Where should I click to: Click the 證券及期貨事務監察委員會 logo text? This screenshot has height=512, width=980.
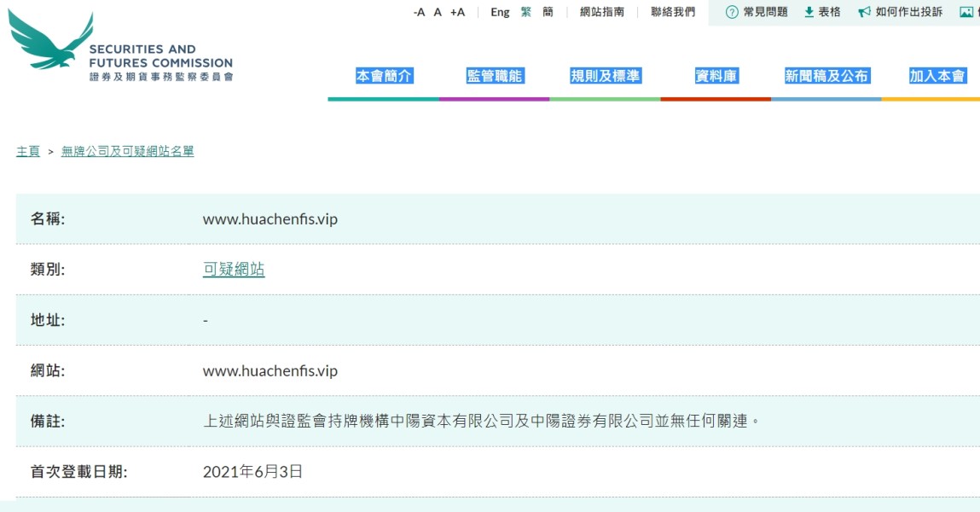161,77
